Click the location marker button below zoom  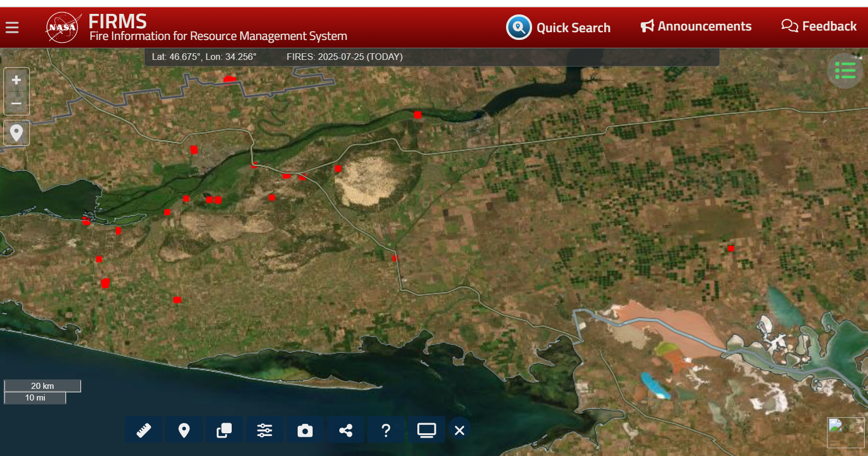pyautogui.click(x=17, y=133)
